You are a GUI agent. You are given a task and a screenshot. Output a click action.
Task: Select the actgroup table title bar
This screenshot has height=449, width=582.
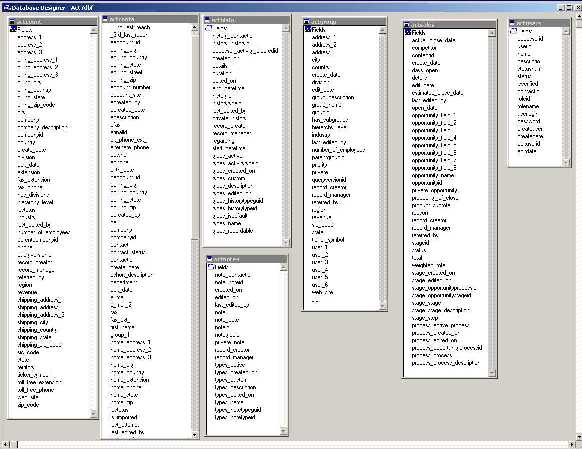click(345, 22)
